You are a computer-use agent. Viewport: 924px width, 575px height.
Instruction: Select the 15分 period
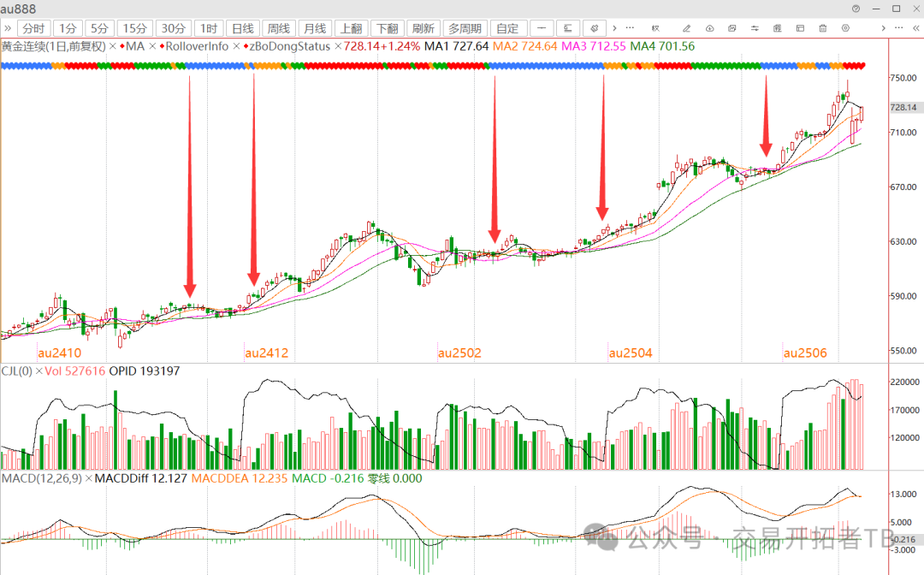[134, 28]
